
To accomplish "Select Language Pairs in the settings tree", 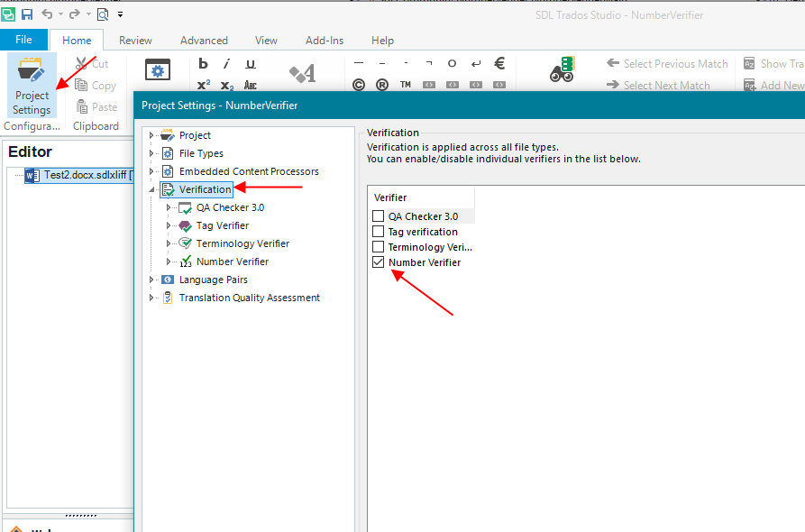I will tap(214, 280).
